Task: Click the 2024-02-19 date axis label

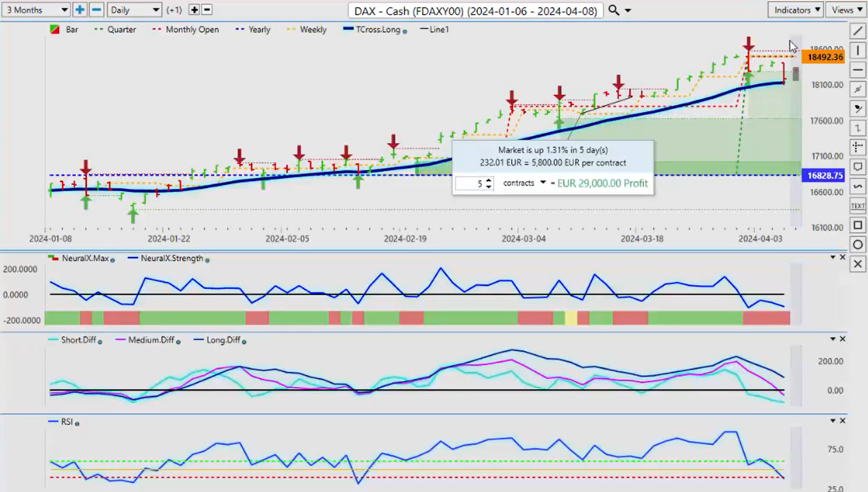Action: [x=405, y=239]
